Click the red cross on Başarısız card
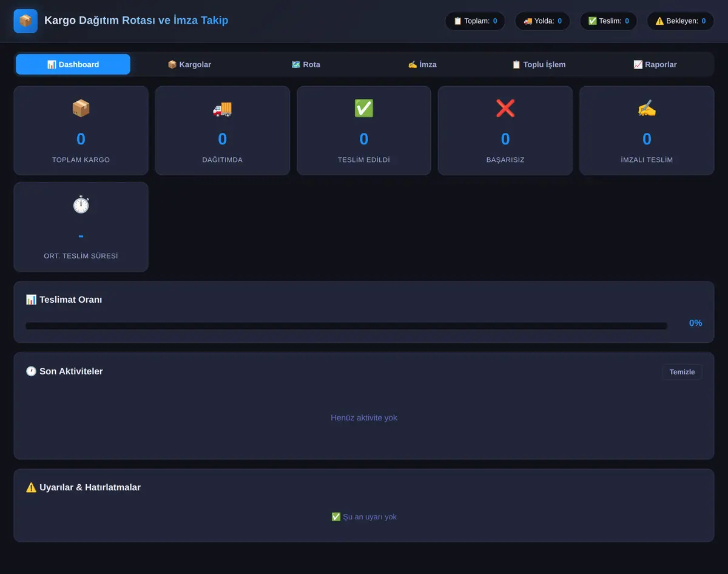 (x=505, y=108)
